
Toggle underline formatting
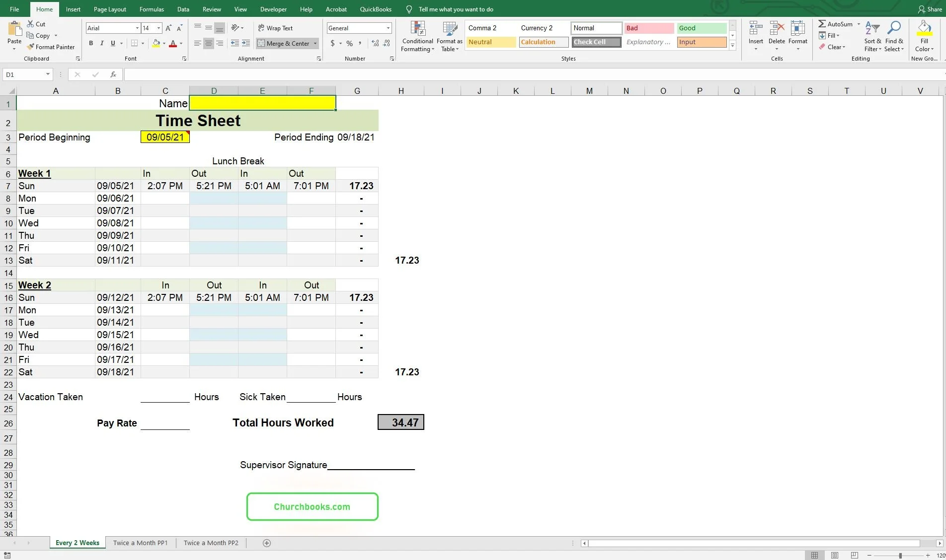pos(112,43)
